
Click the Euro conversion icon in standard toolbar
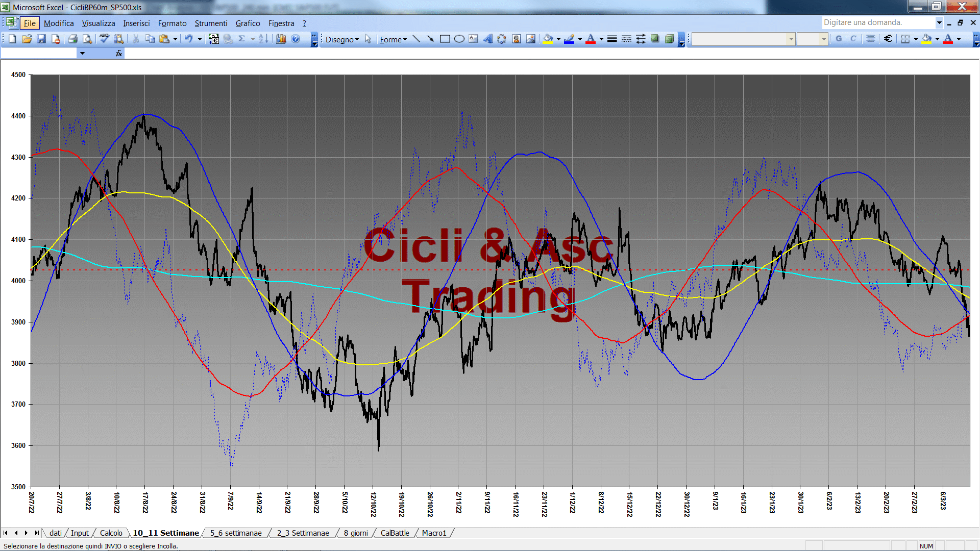click(214, 39)
